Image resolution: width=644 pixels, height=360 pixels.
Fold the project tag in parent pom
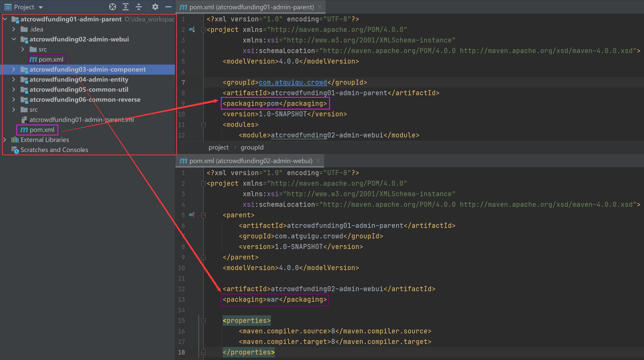[204, 30]
